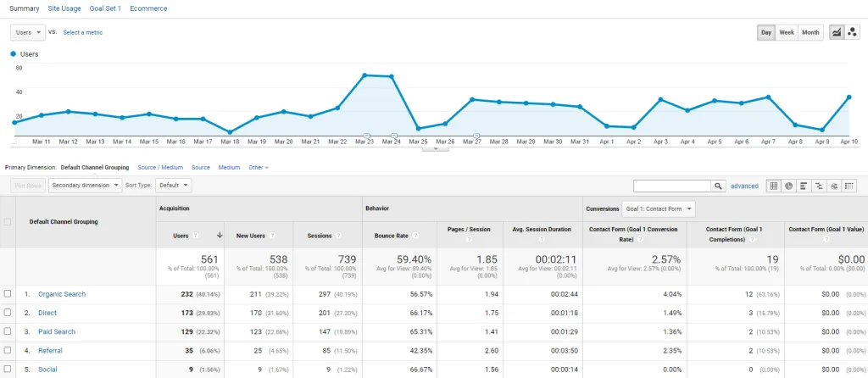Click the Mar 23 peak data point
This screenshot has height=378, width=868.
coord(364,75)
